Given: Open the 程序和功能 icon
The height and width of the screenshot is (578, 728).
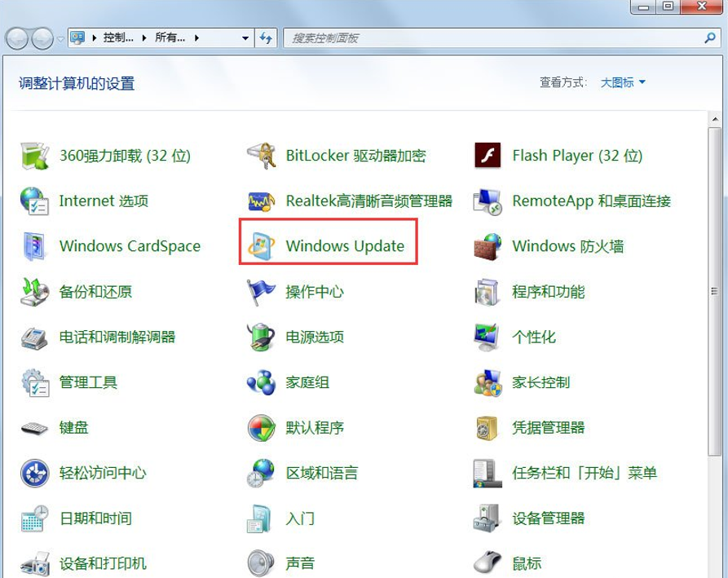Looking at the screenshot, I should (x=487, y=292).
